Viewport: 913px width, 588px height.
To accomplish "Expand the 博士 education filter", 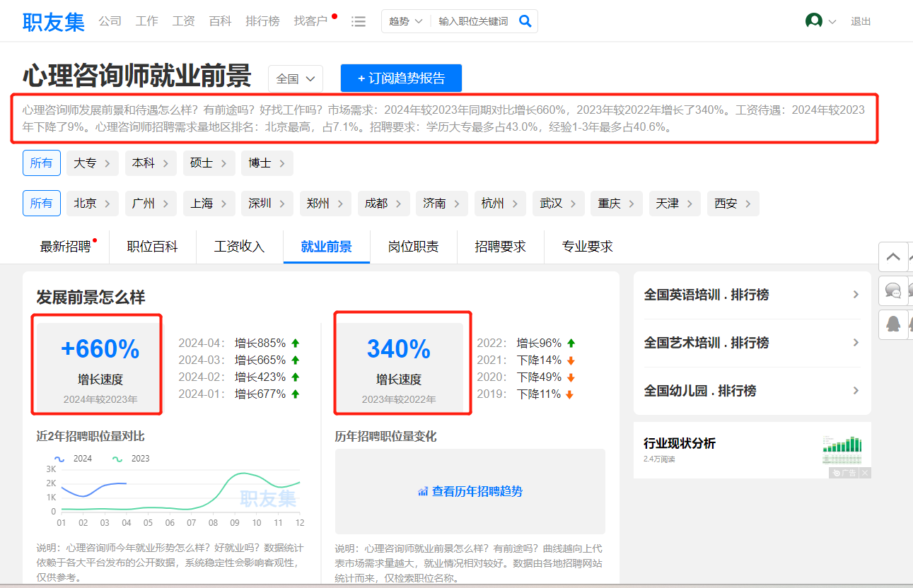I will 267,163.
